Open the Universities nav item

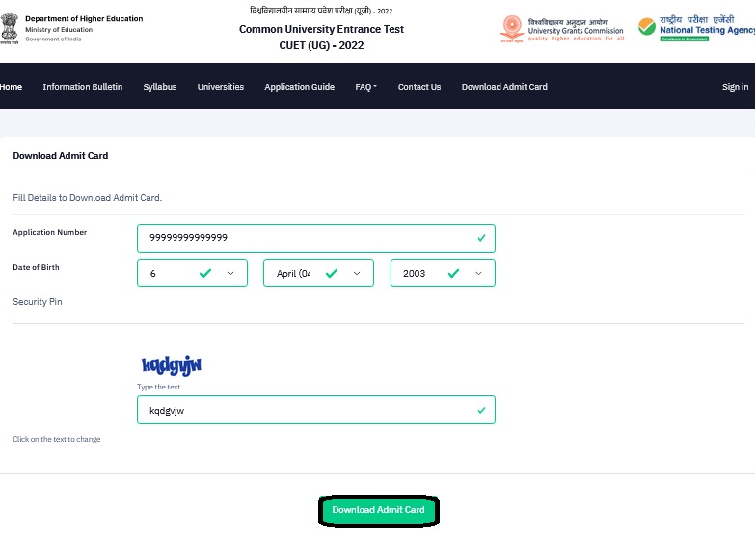220,87
